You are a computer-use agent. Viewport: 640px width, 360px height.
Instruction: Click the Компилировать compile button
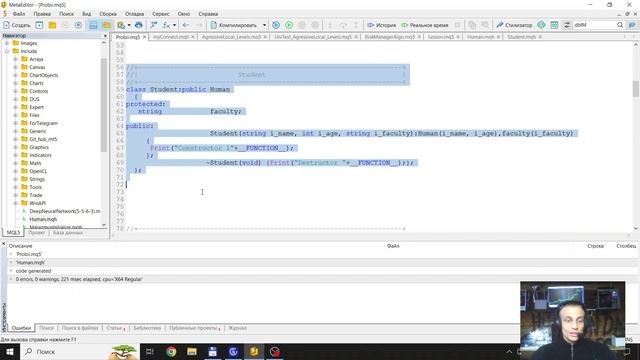click(x=234, y=25)
